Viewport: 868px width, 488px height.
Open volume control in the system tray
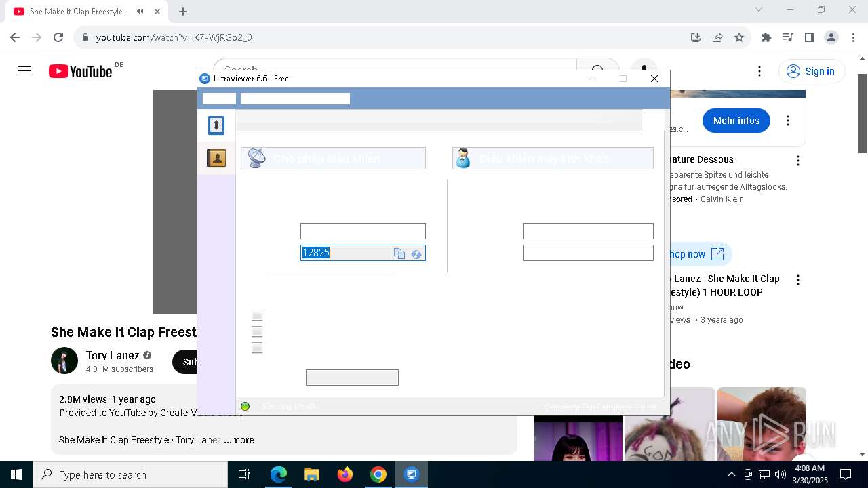[781, 474]
